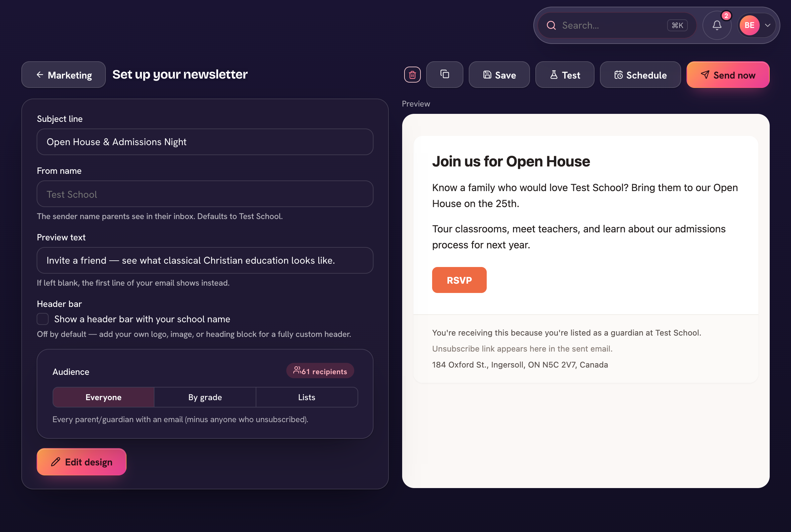
Task: Click the Search box
Action: click(617, 25)
